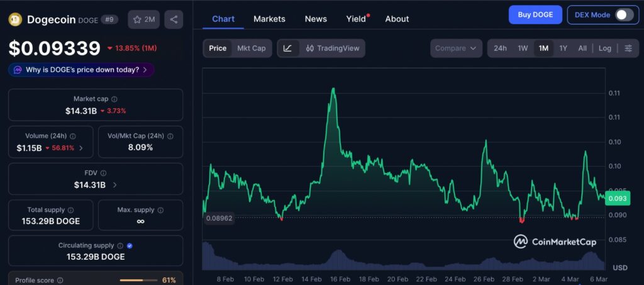Image resolution: width=644 pixels, height=285 pixels.
Task: Select the Mkt Cap chart option
Action: [x=252, y=48]
